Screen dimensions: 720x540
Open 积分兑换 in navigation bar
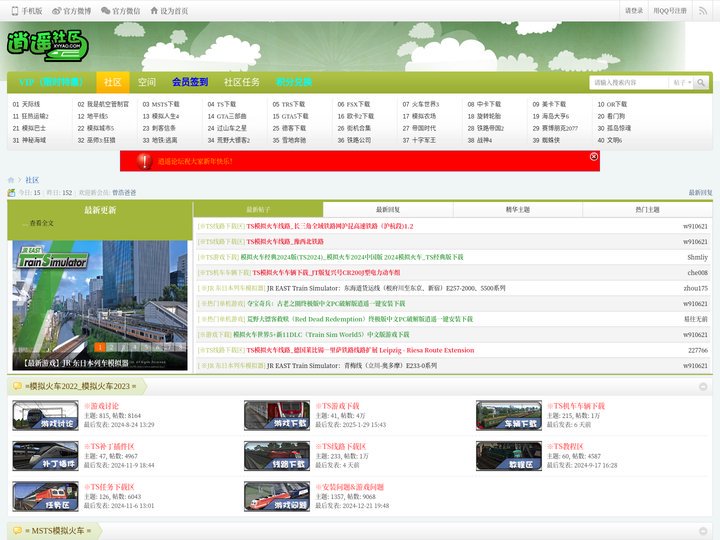(294, 82)
